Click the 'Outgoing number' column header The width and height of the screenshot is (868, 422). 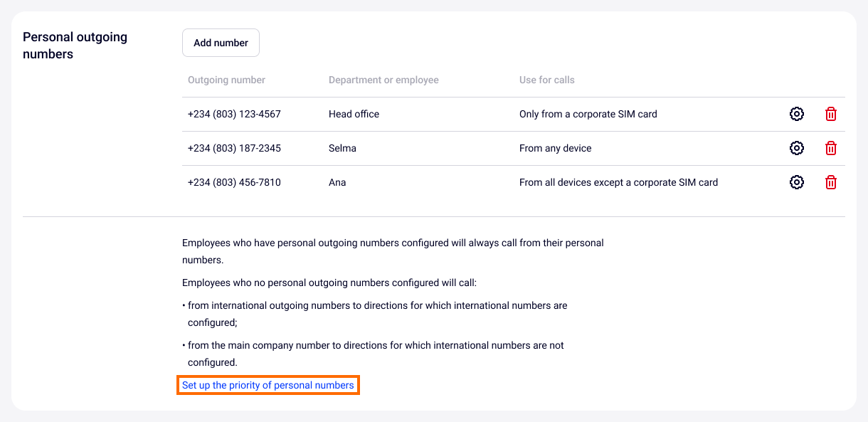click(226, 80)
